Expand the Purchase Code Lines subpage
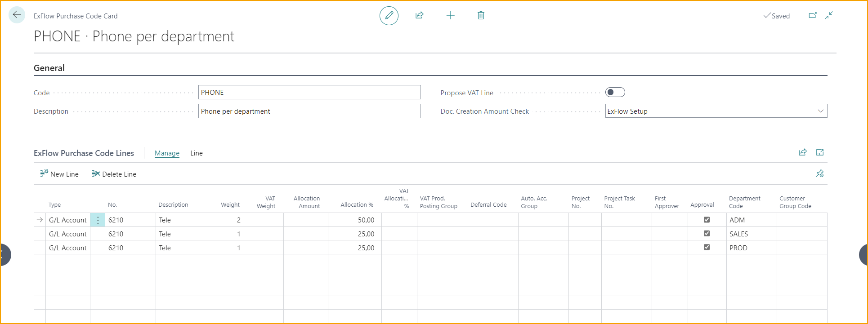 pos(820,152)
